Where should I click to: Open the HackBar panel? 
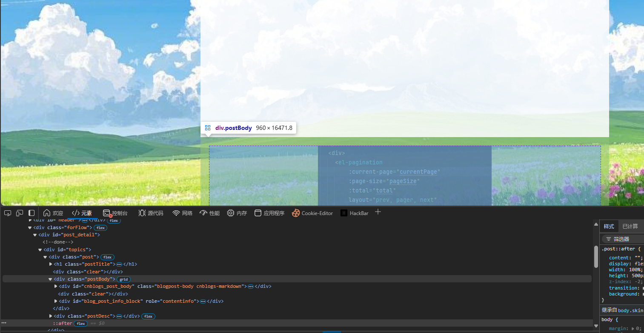(x=354, y=213)
